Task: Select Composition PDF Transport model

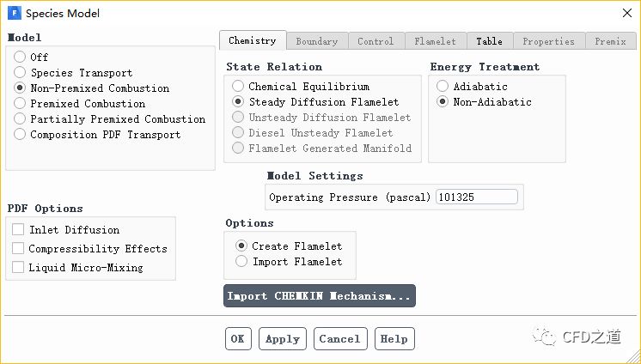Action: click(x=20, y=135)
